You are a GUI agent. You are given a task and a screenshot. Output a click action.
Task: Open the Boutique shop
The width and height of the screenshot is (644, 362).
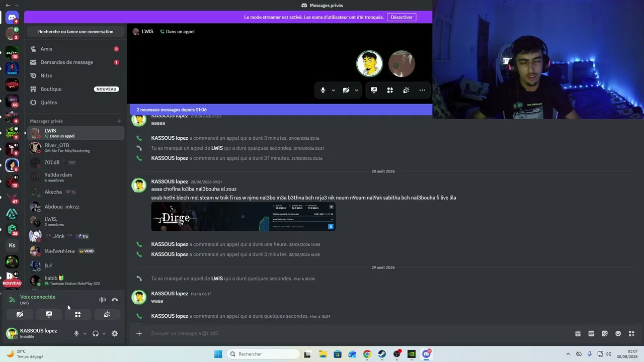click(x=75, y=89)
